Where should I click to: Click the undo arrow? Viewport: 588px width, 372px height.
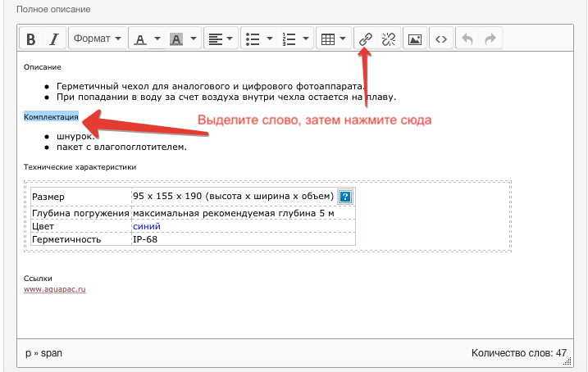[x=467, y=39]
